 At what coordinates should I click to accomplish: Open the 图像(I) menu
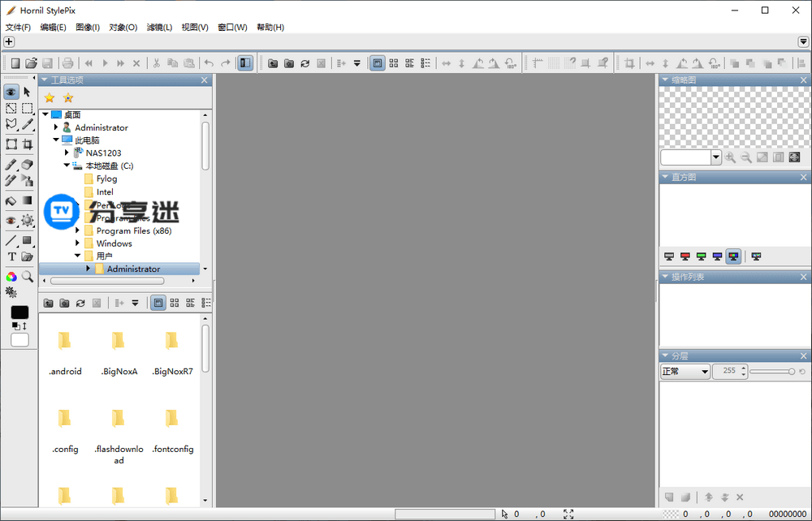(88, 27)
